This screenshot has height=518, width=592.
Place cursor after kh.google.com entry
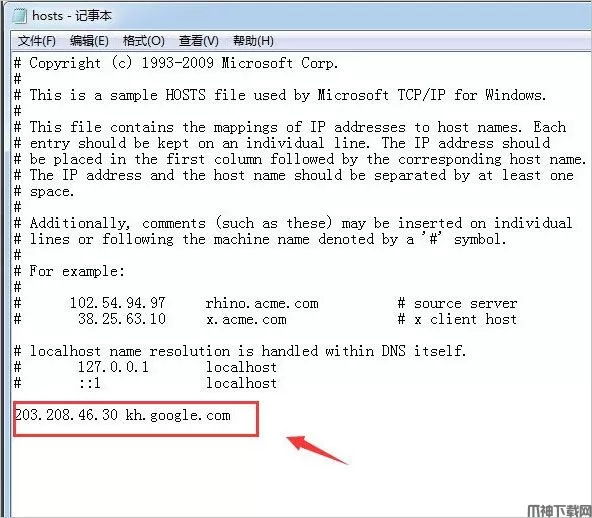click(x=232, y=416)
